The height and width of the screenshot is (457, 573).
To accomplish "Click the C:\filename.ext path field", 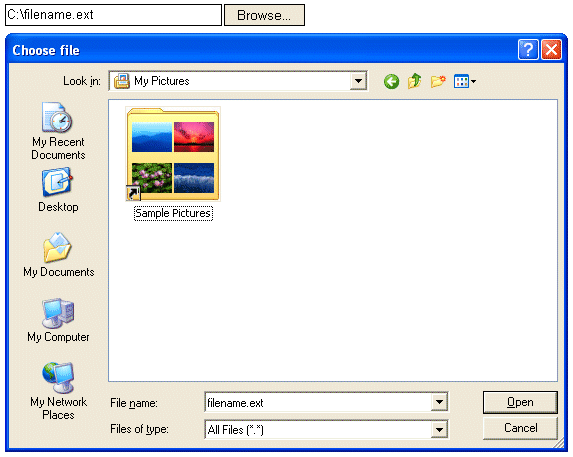I will pyautogui.click(x=113, y=15).
